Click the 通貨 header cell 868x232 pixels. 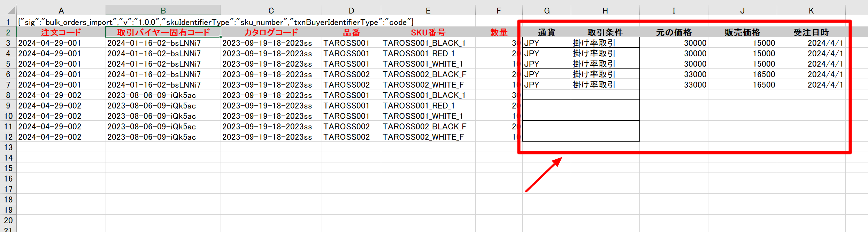[547, 32]
